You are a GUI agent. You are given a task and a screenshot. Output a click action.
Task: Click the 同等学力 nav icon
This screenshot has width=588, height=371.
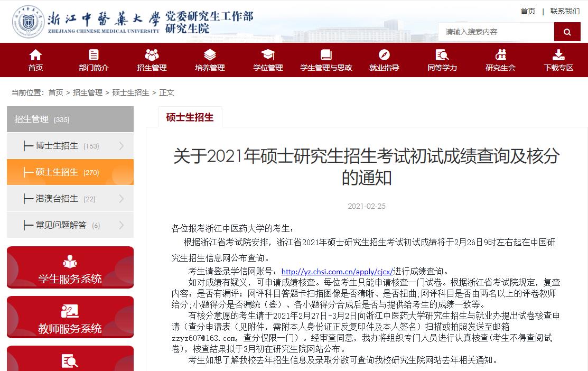[x=442, y=54]
